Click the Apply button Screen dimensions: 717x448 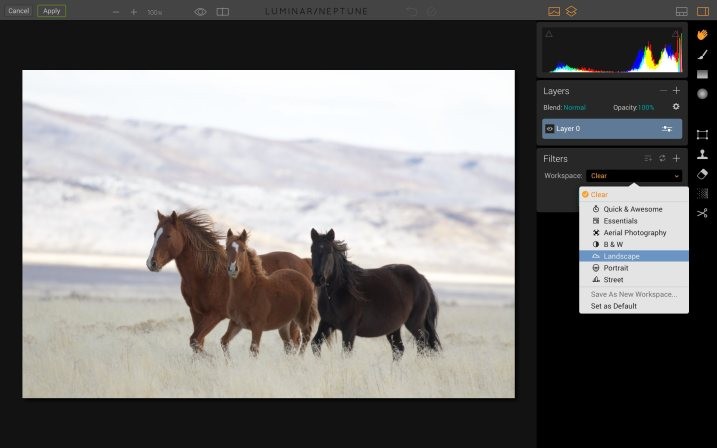click(52, 11)
